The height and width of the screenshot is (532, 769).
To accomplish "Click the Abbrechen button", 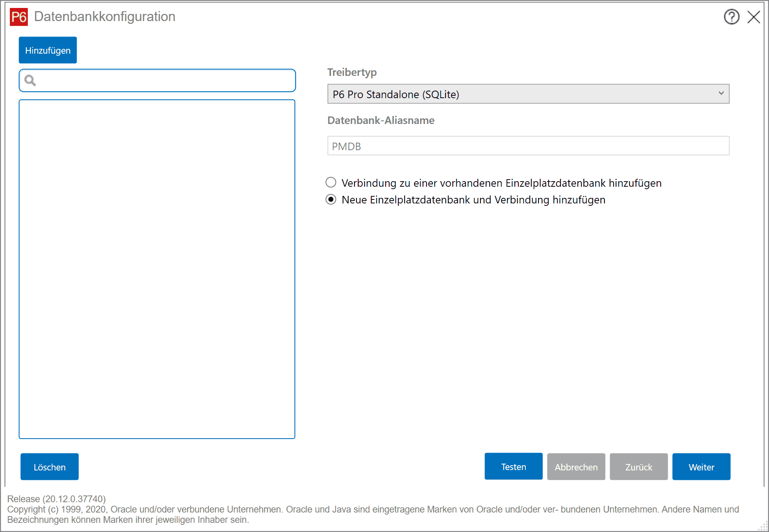I will (x=576, y=467).
